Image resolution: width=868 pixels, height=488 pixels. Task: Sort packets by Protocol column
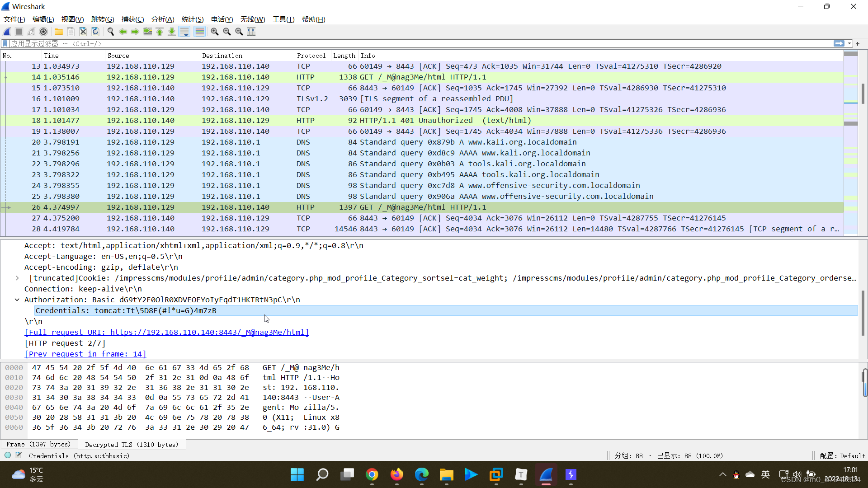pos(312,56)
